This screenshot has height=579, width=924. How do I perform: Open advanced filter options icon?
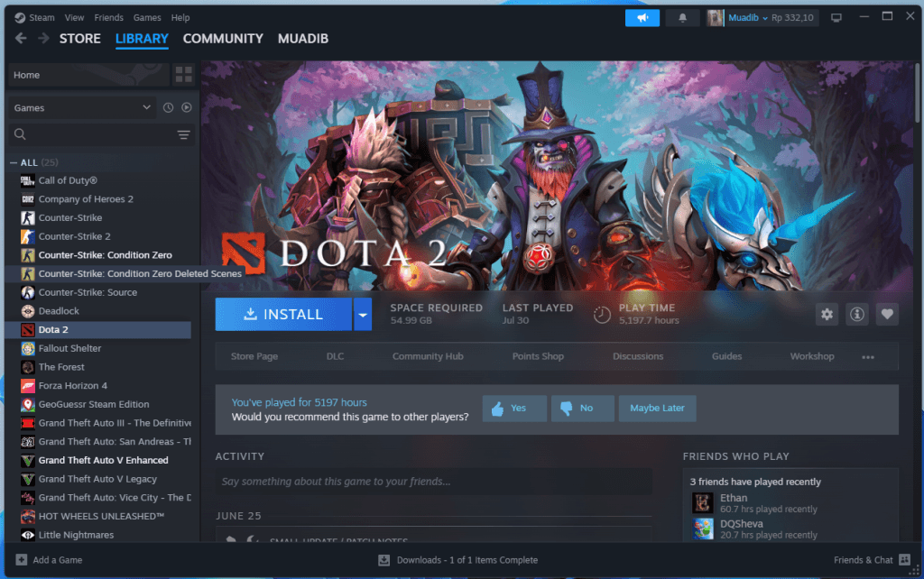point(183,135)
